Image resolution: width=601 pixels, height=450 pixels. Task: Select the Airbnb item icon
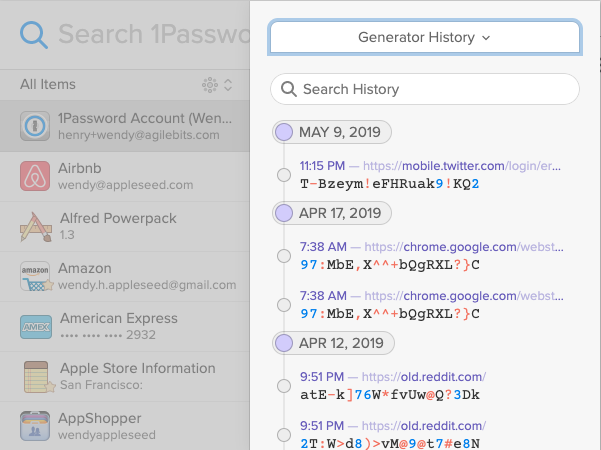(x=35, y=176)
